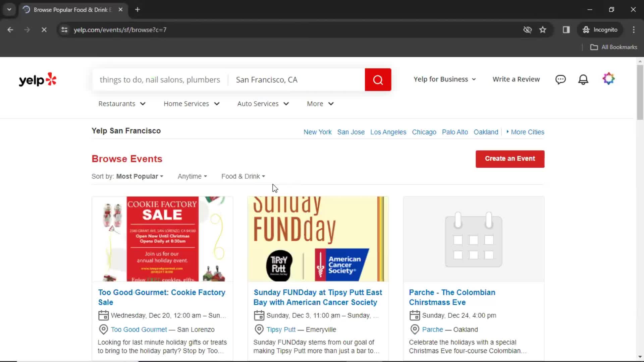Image resolution: width=644 pixels, height=362 pixels.
Task: Select the Browse Popular Food & Drink tab
Action: point(72,10)
